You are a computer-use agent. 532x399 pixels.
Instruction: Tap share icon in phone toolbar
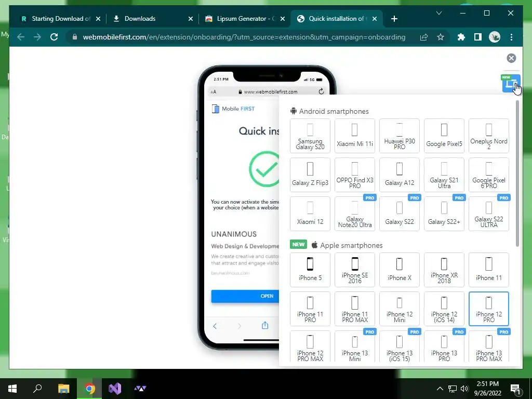point(265,325)
